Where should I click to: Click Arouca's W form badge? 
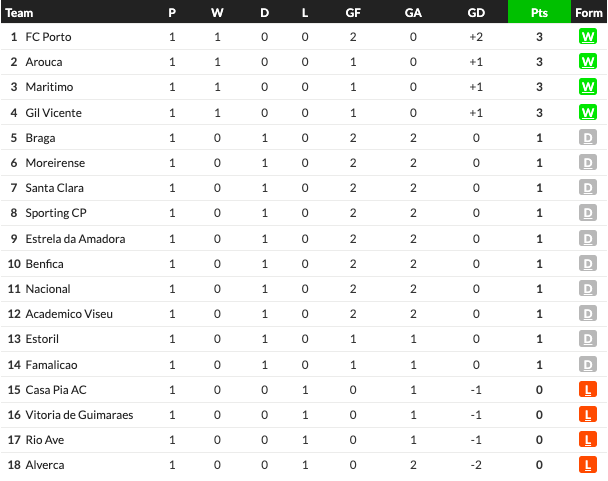[587, 62]
